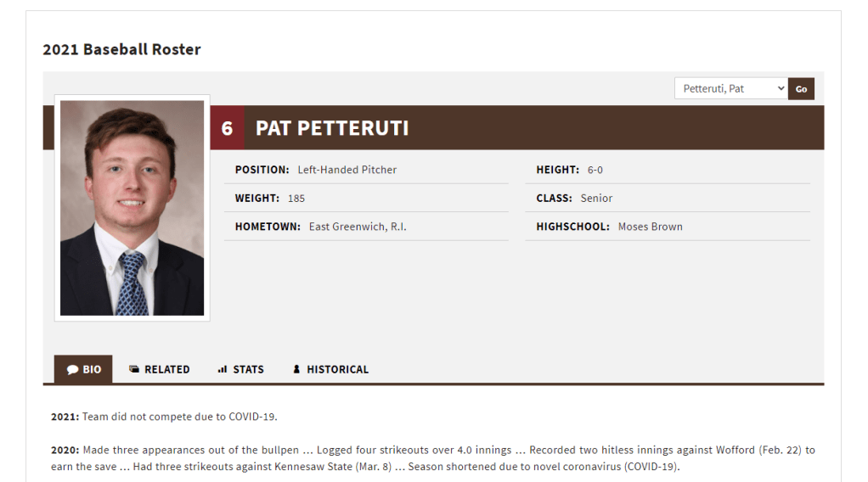The image size is (868, 482).
Task: Select the Left-Handed Pitcher position text
Action: coord(347,170)
